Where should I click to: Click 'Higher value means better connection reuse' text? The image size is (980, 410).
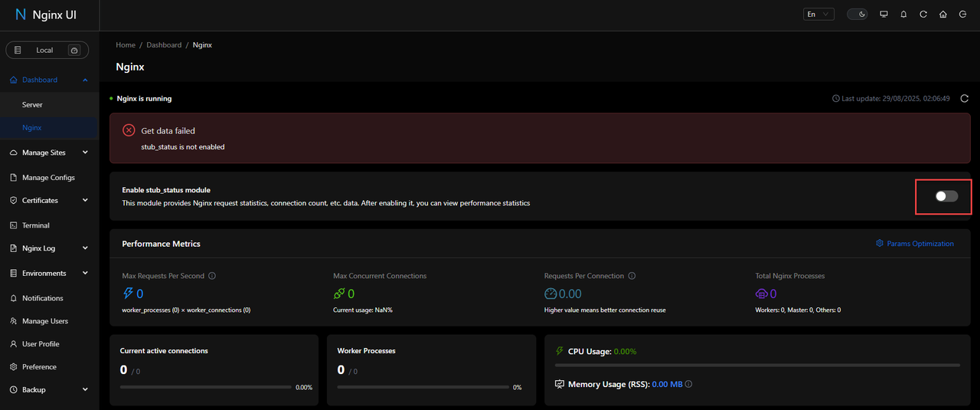pyautogui.click(x=605, y=310)
